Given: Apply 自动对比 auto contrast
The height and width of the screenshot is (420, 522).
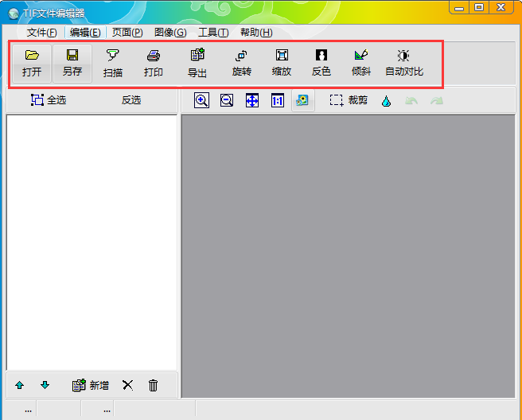Looking at the screenshot, I should [x=404, y=63].
